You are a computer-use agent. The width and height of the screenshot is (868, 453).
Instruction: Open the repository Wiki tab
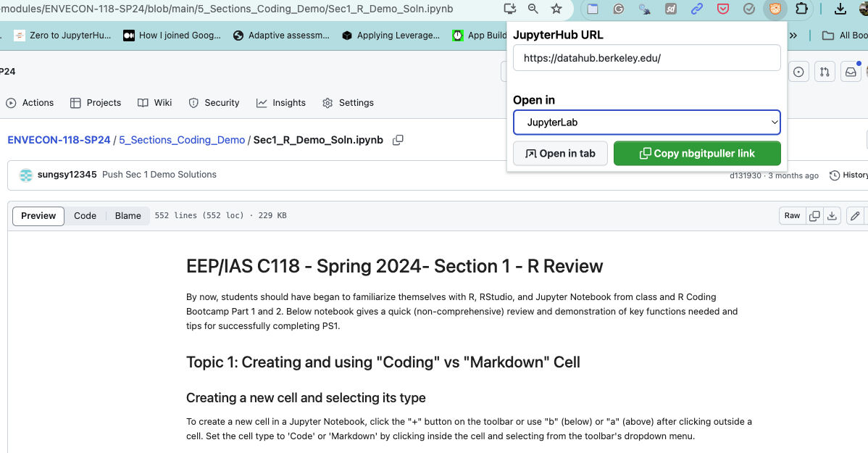(155, 102)
